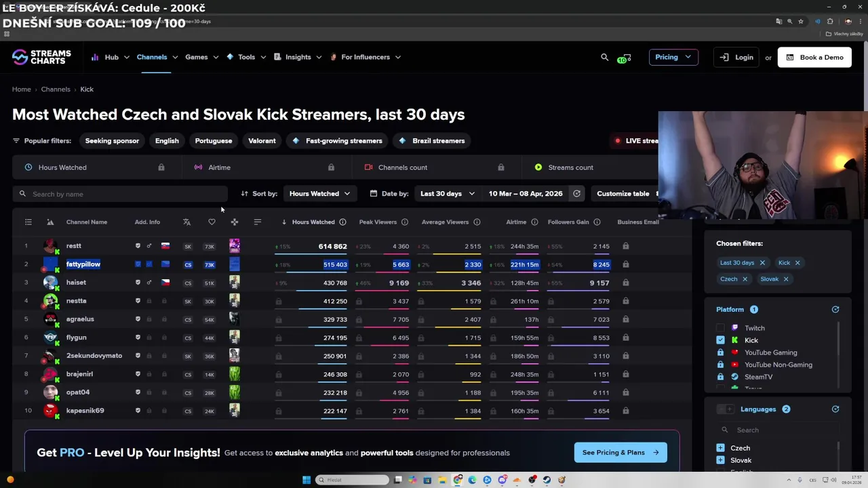
Task: Click the Login button
Action: [736, 58]
